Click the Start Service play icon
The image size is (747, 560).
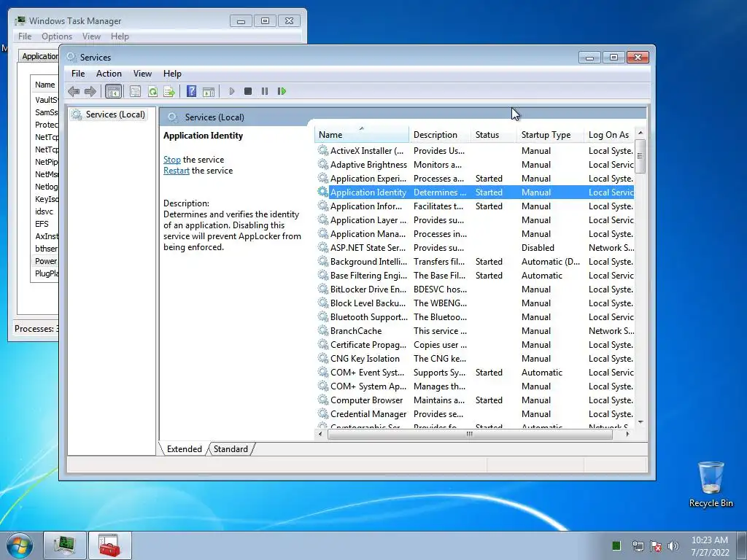tap(231, 91)
